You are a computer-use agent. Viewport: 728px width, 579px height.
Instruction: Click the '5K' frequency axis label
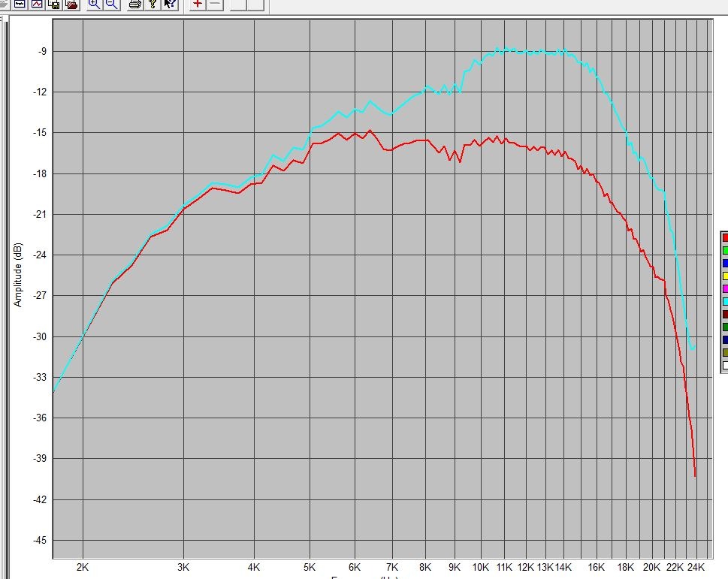(x=310, y=567)
